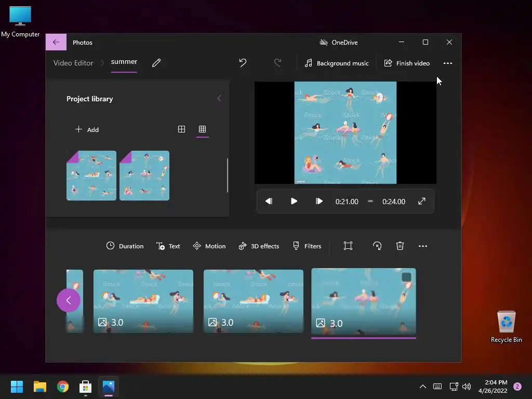Click Finish video to export
The height and width of the screenshot is (399, 532).
pos(406,63)
